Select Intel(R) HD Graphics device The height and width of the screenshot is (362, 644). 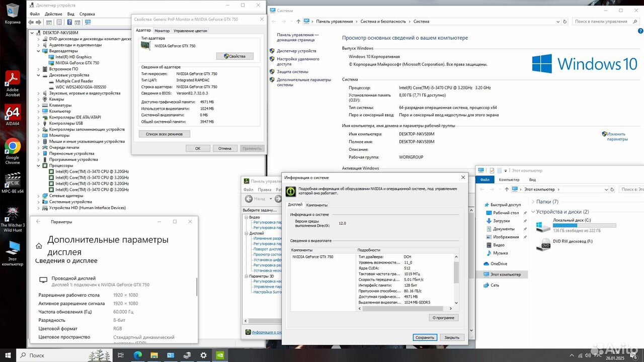click(73, 57)
